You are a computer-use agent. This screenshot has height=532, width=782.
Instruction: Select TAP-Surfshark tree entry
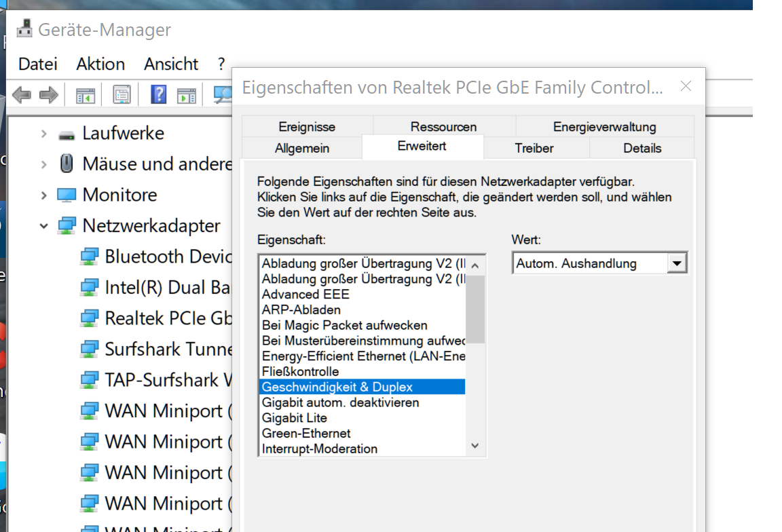(x=168, y=380)
